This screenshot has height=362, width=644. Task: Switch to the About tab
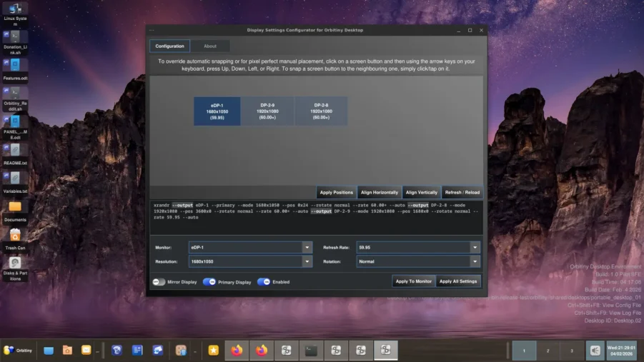tap(210, 46)
